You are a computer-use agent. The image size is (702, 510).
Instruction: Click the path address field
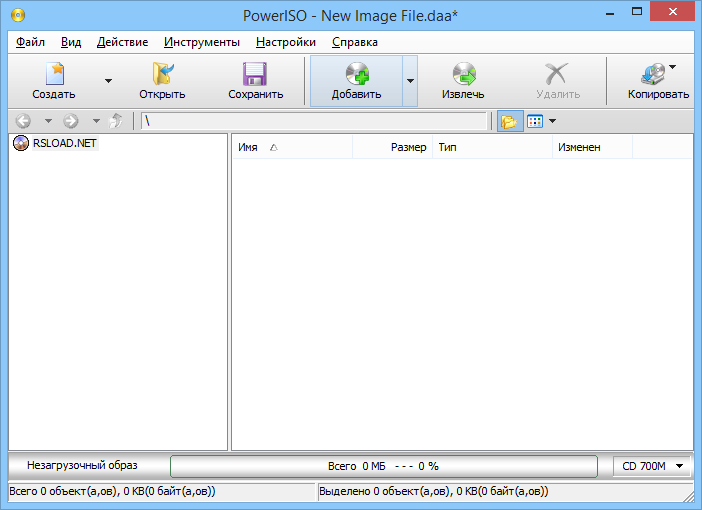click(314, 121)
